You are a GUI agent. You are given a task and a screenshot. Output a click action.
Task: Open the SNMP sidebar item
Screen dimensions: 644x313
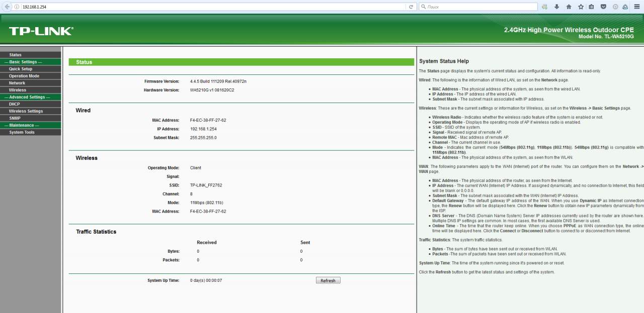pyautogui.click(x=31, y=118)
